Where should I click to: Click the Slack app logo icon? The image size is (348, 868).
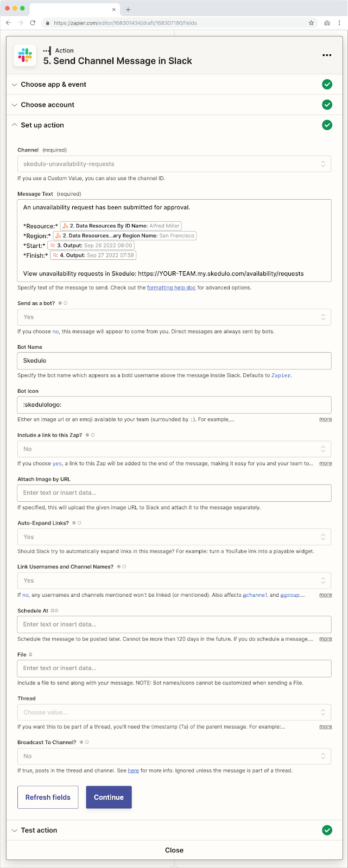[25, 55]
